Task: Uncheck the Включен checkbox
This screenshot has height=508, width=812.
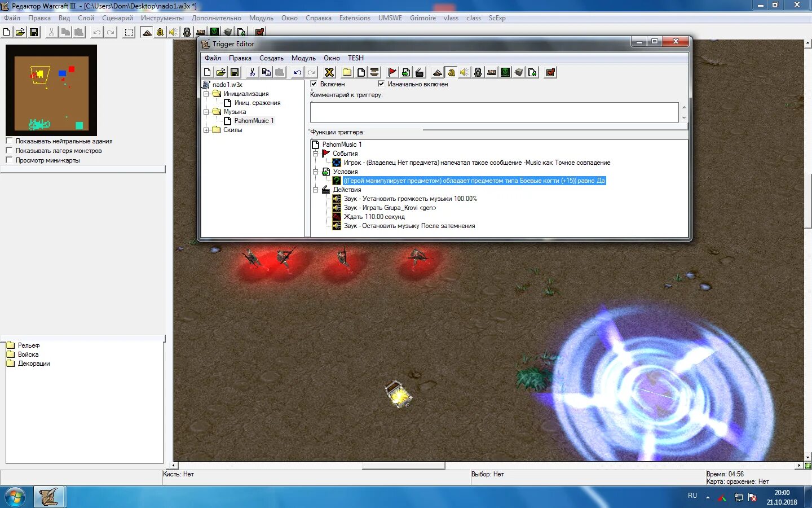Action: pyautogui.click(x=314, y=84)
